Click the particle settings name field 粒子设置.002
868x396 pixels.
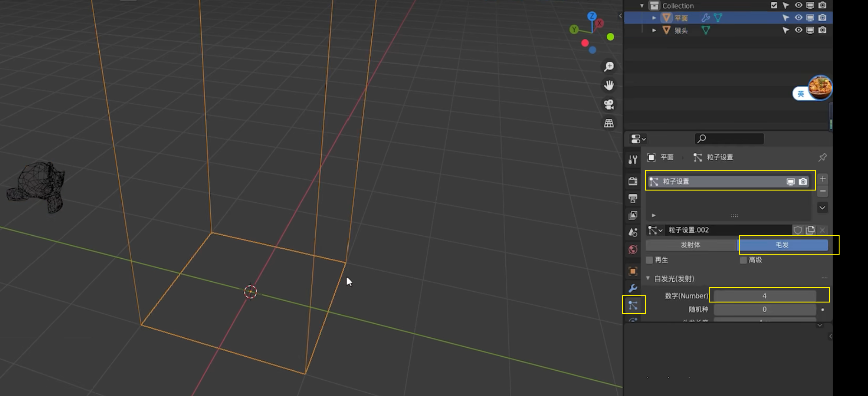point(729,230)
